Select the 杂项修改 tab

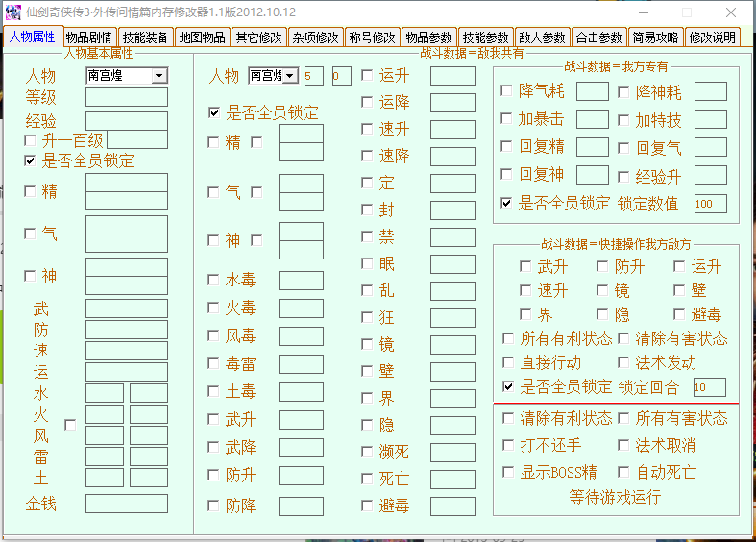pos(316,37)
